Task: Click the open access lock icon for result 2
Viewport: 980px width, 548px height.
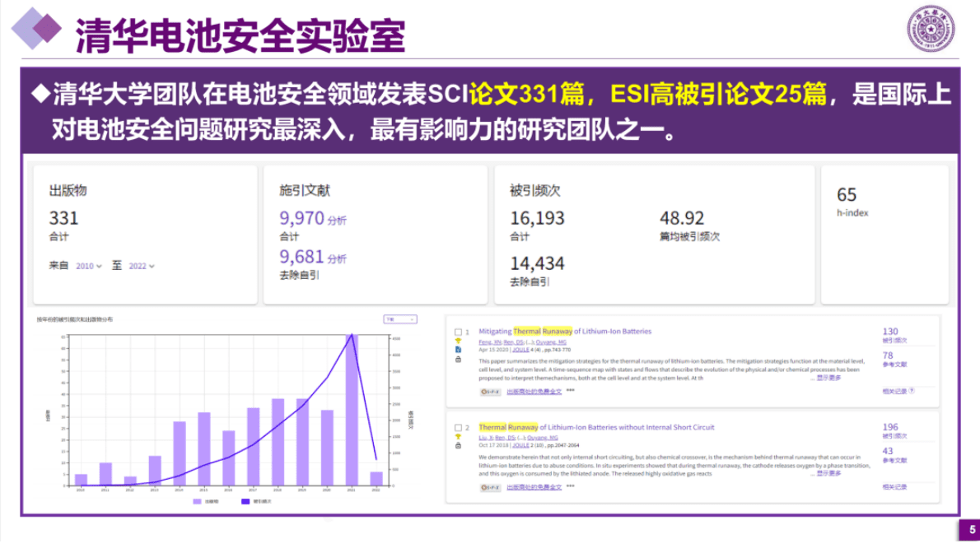Action: 459,446
